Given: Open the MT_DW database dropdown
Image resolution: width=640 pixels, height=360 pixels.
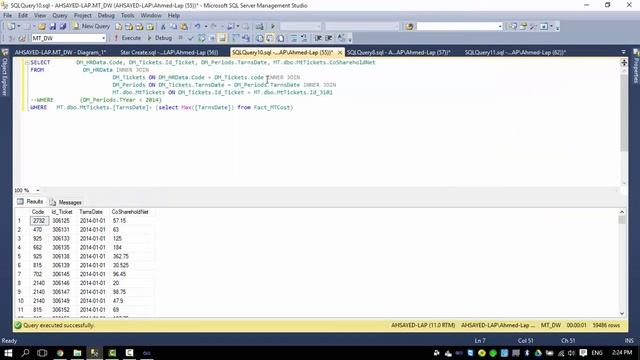Looking at the screenshot, I should tap(104, 38).
